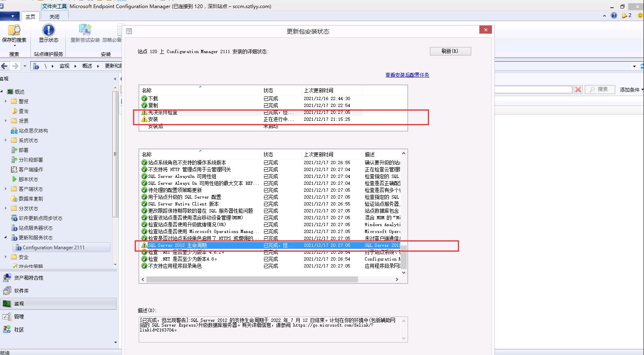Expand the 系统状态 tree node

(x=6, y=140)
